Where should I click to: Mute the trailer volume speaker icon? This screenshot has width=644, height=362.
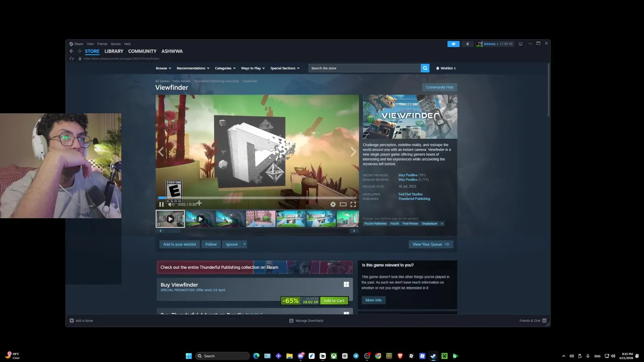point(171,204)
